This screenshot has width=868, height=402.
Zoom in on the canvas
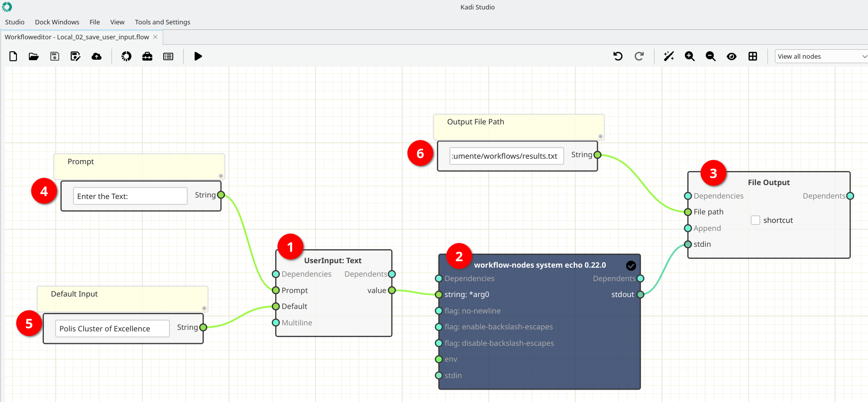pyautogui.click(x=690, y=56)
